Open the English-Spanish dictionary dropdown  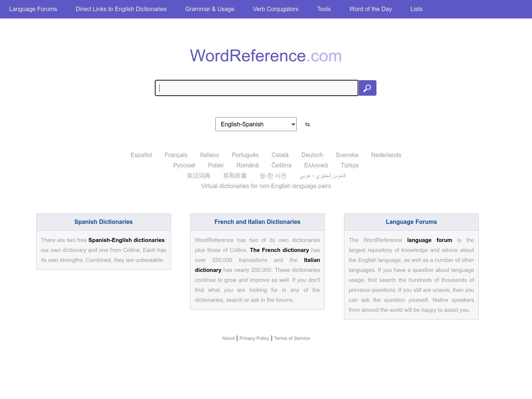[x=256, y=124]
